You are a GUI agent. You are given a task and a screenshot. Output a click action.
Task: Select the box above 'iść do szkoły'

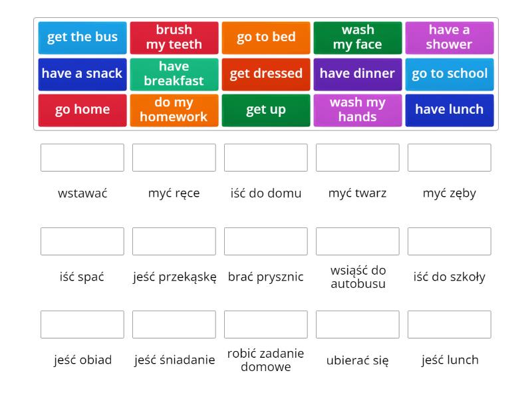(450, 241)
